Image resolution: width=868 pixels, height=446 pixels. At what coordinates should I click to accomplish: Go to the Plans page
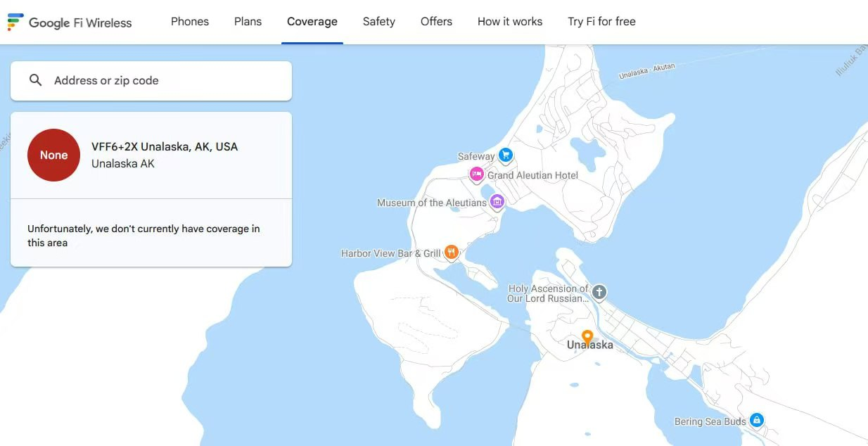pyautogui.click(x=248, y=22)
